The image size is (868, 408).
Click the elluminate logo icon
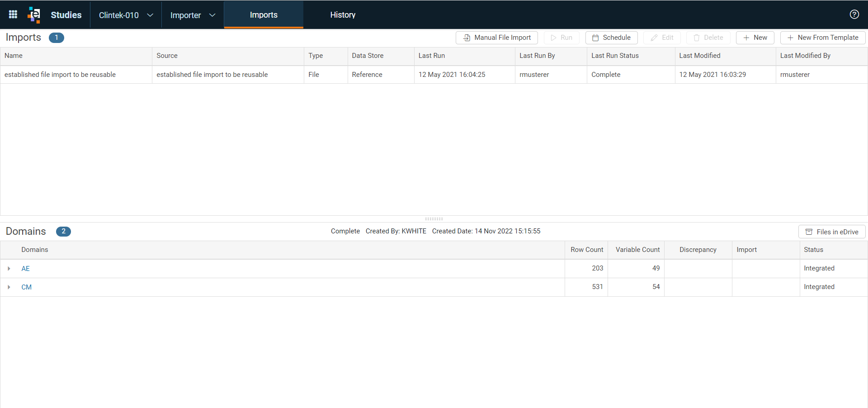[34, 14]
